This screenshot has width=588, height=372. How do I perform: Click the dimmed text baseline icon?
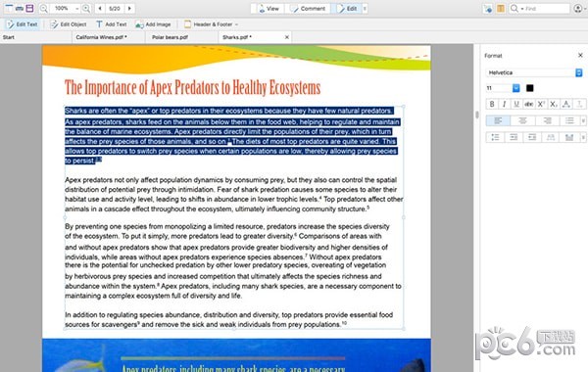tap(579, 104)
